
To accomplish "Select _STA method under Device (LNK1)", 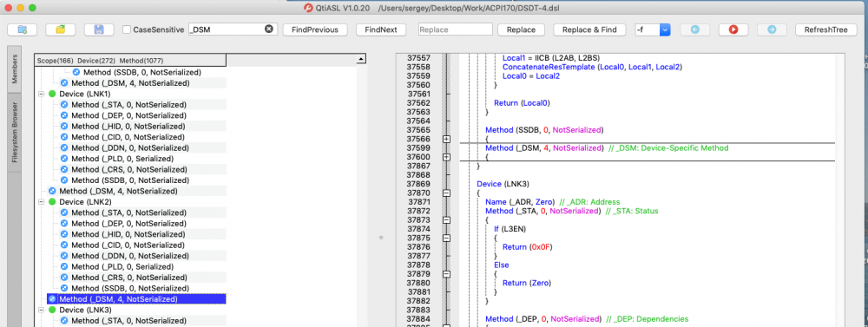I will tap(129, 105).
